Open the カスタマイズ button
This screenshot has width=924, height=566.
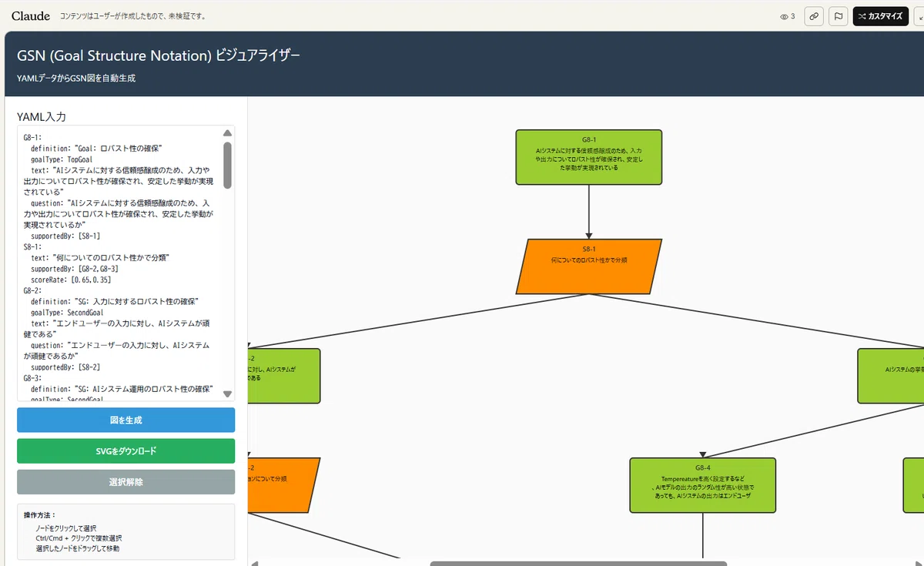[x=881, y=16]
